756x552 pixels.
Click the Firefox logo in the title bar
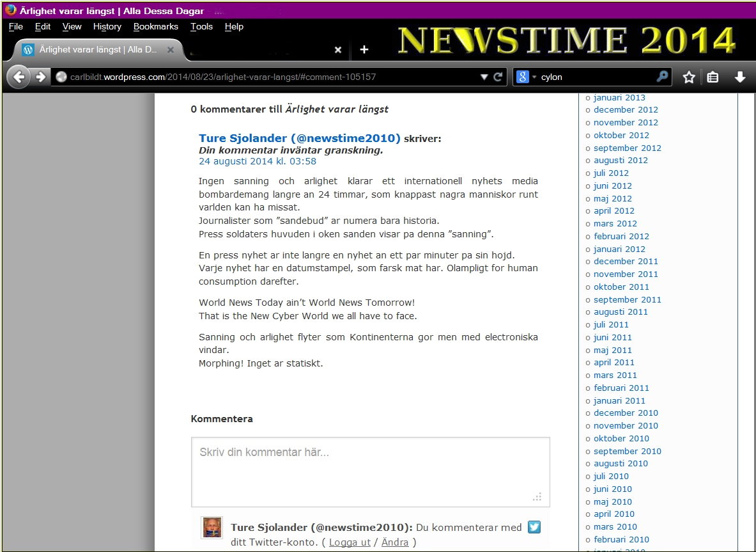[x=11, y=10]
